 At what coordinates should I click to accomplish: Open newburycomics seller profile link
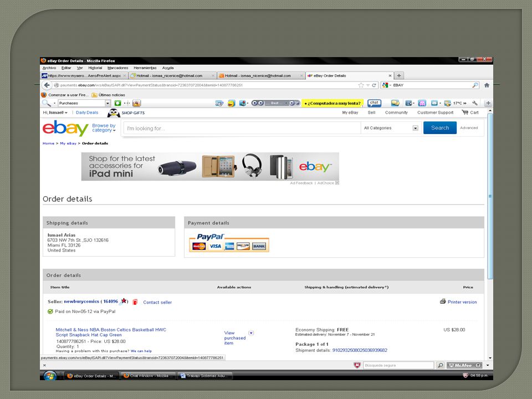(81, 301)
